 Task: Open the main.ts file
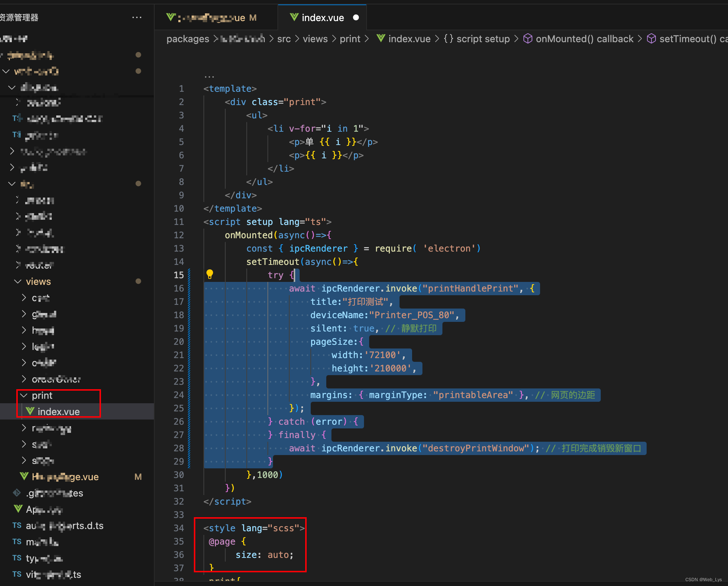pyautogui.click(x=77, y=542)
